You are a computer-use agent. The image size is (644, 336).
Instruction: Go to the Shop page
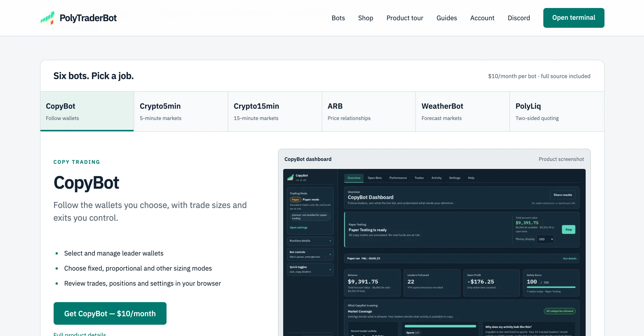366,18
